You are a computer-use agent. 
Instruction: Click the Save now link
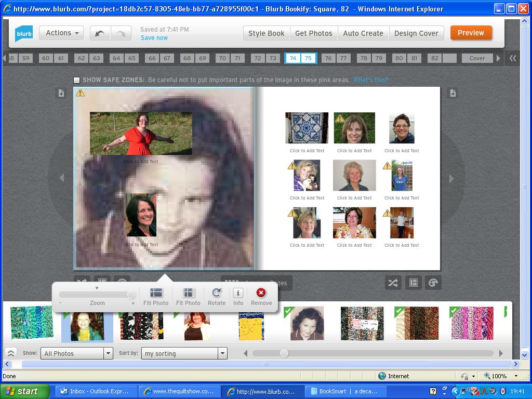[154, 38]
